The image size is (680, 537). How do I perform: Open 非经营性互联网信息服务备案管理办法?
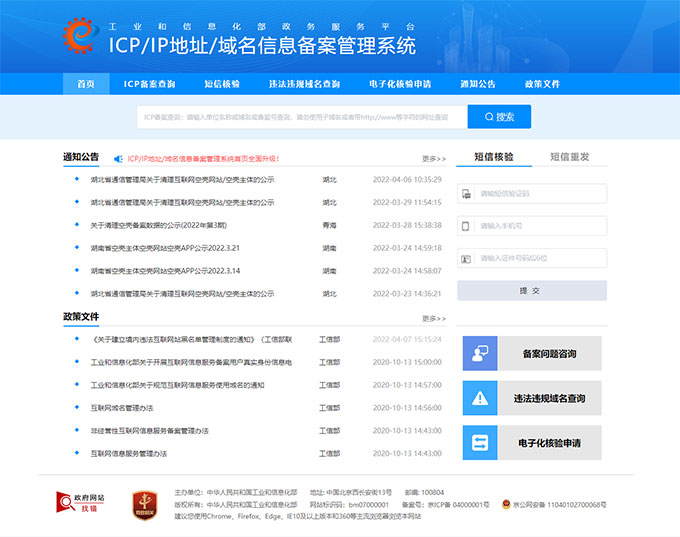(150, 431)
